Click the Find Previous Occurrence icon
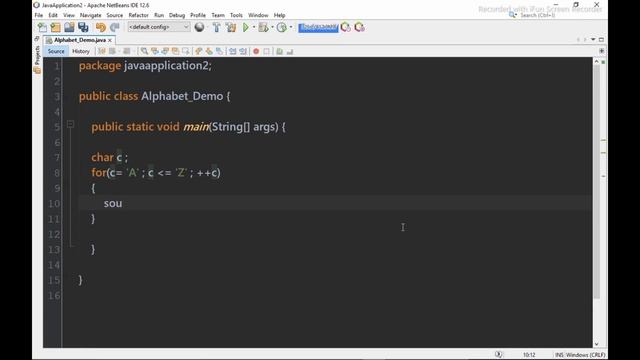This screenshot has width=640, height=360. [155, 51]
